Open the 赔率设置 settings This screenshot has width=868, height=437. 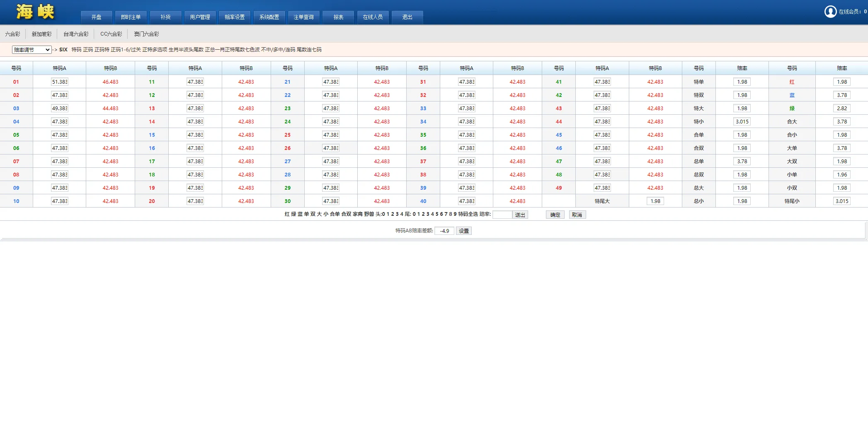[x=235, y=17]
